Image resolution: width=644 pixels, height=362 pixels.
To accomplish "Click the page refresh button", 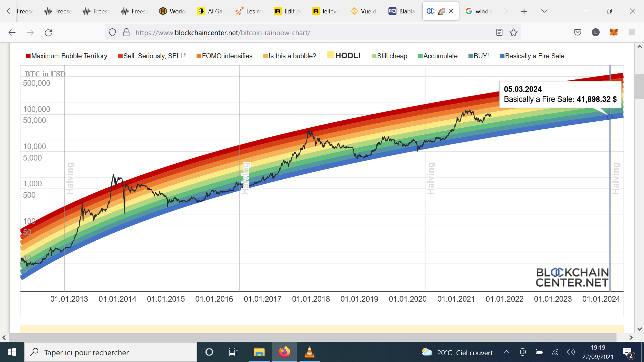I will [49, 32].
